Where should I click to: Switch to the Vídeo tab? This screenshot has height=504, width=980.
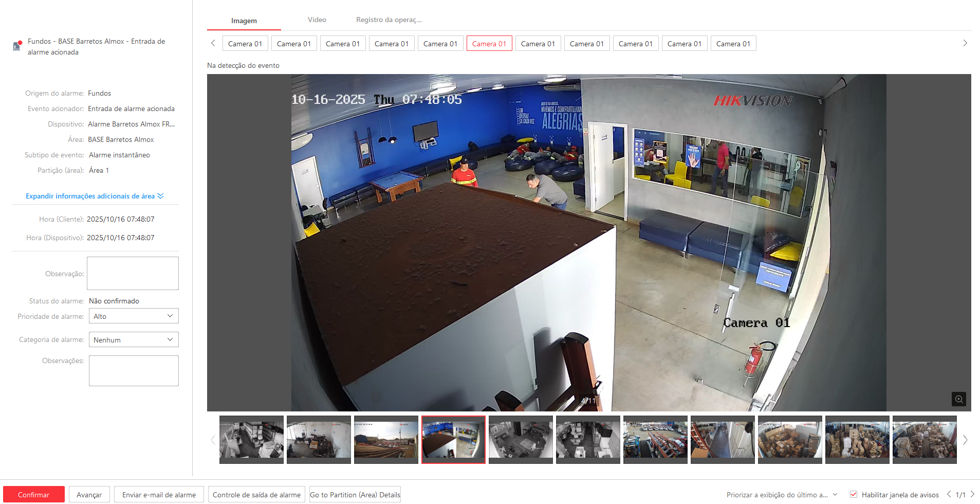pos(317,20)
